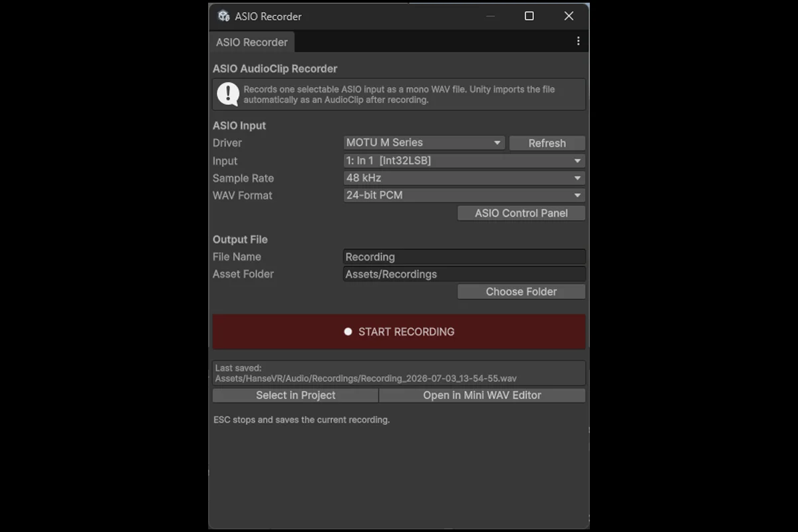Open the tab options kebab menu
The width and height of the screenshot is (798, 532).
tap(578, 41)
